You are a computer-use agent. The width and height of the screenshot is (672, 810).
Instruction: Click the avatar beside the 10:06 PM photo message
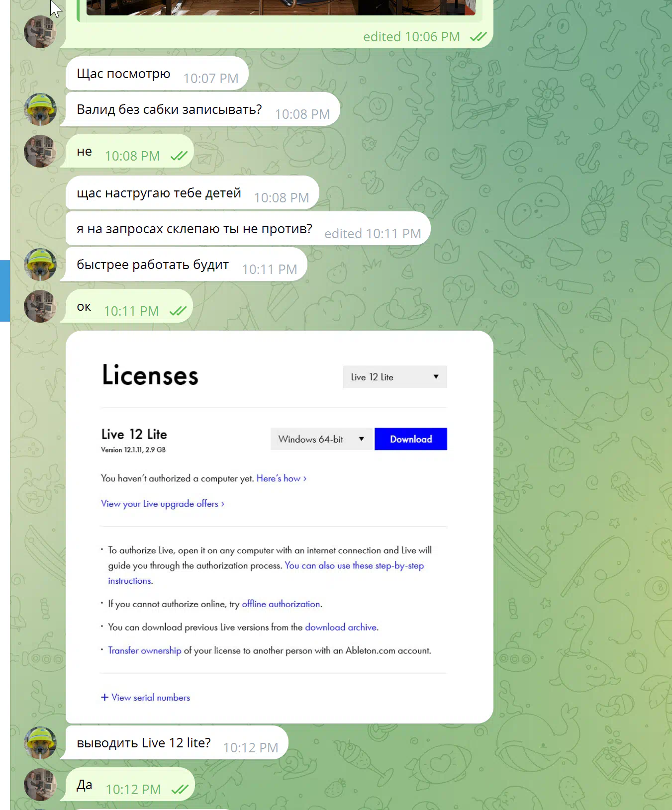point(40,31)
